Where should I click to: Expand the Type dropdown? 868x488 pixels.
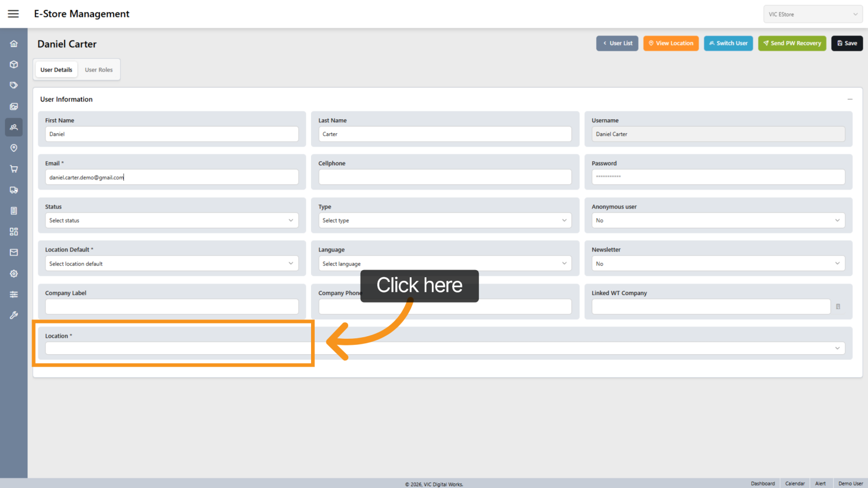click(x=445, y=221)
